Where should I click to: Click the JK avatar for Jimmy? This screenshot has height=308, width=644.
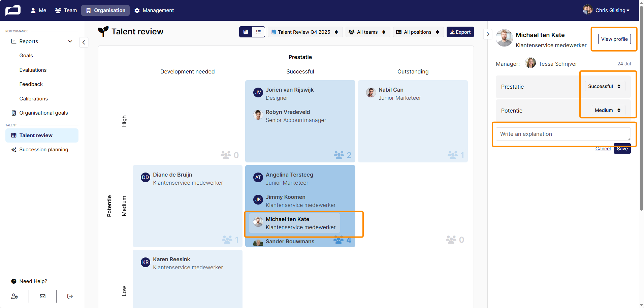tap(258, 199)
